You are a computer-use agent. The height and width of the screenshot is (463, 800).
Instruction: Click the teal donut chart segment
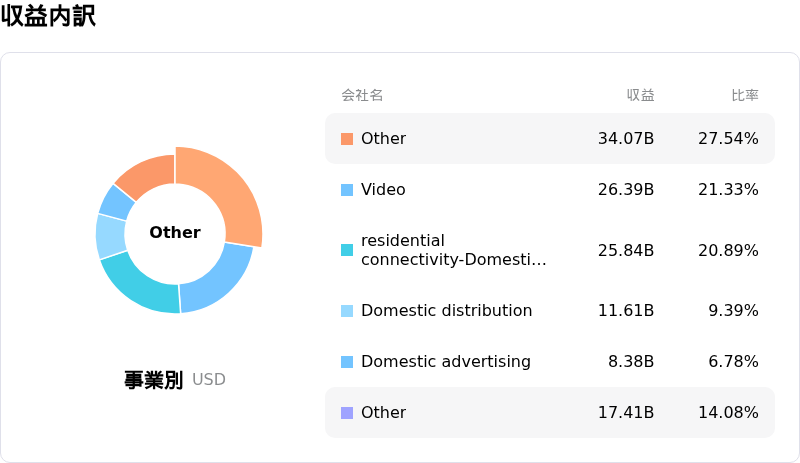[x=141, y=285]
